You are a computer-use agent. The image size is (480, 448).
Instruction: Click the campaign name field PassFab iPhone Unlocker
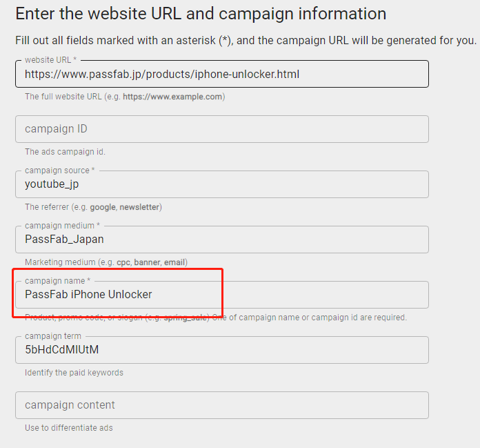[x=221, y=295]
